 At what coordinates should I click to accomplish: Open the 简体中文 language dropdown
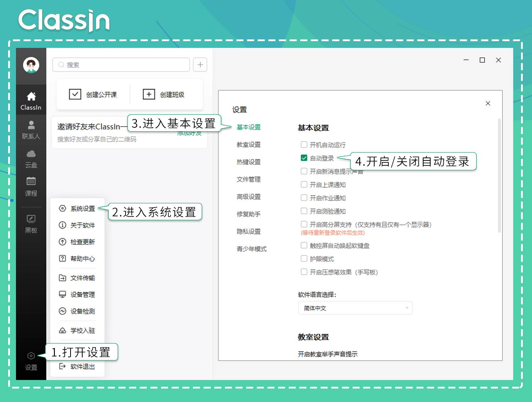tap(355, 308)
